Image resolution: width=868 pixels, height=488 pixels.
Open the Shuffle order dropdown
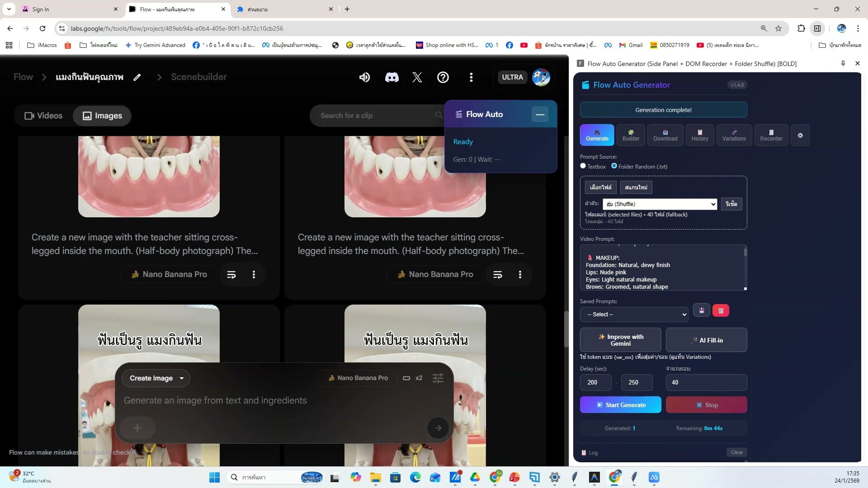coord(660,204)
